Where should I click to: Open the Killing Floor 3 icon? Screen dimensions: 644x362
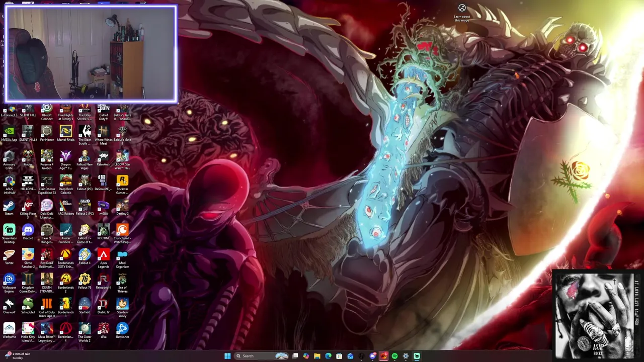[28, 210]
